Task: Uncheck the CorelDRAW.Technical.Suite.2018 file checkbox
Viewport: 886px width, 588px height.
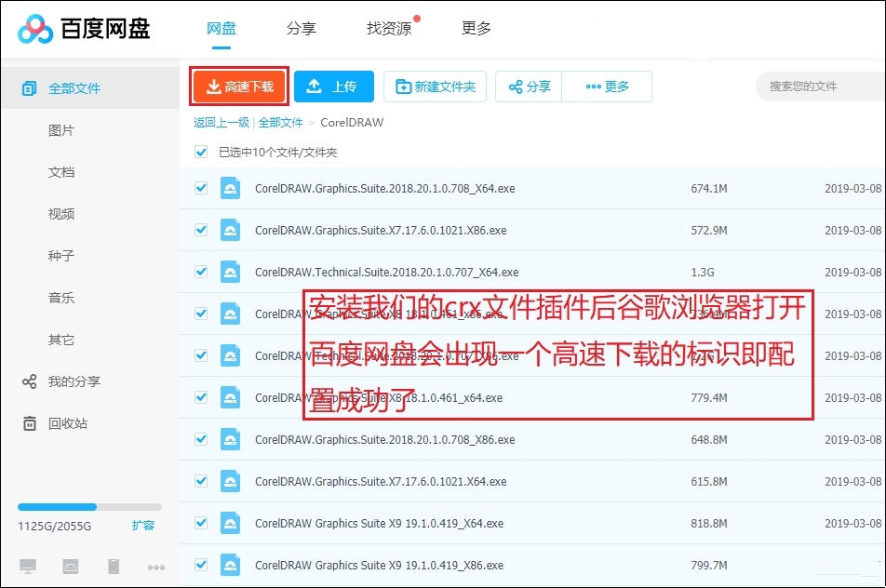Action: click(x=201, y=272)
